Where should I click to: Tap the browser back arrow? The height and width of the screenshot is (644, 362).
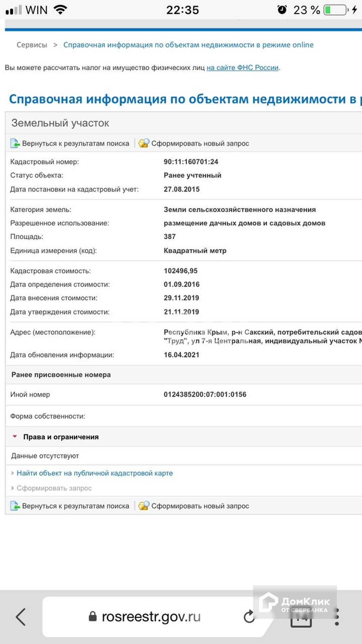pyautogui.click(x=21, y=617)
